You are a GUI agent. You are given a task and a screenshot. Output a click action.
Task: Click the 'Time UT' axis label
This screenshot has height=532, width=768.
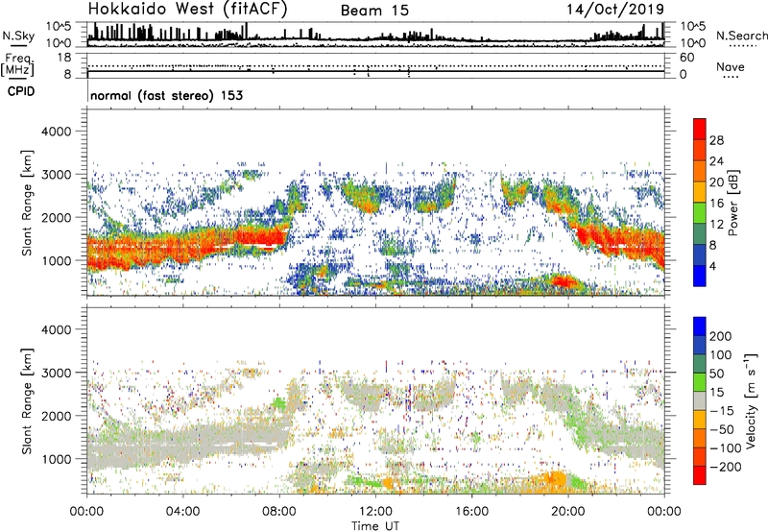pos(375,526)
